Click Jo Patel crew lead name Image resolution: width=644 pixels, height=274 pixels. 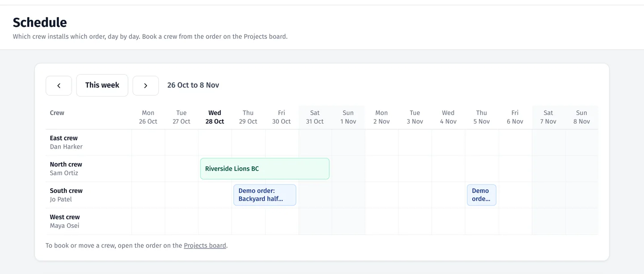pyautogui.click(x=61, y=200)
